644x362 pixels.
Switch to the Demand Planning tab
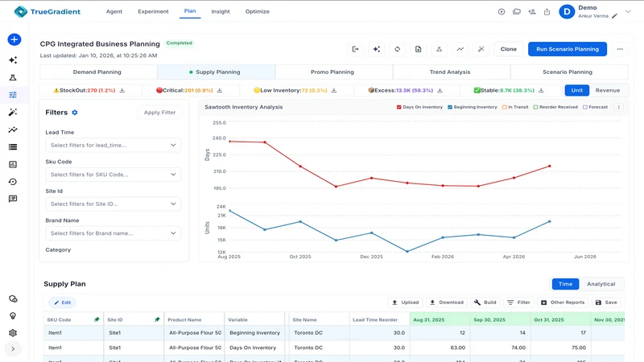click(x=98, y=72)
